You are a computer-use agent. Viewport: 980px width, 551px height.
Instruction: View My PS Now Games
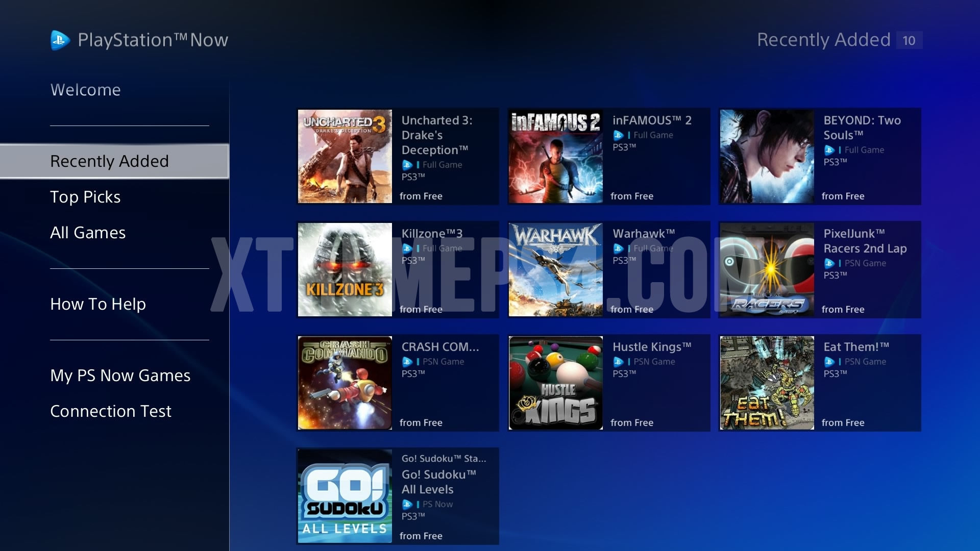pyautogui.click(x=120, y=375)
